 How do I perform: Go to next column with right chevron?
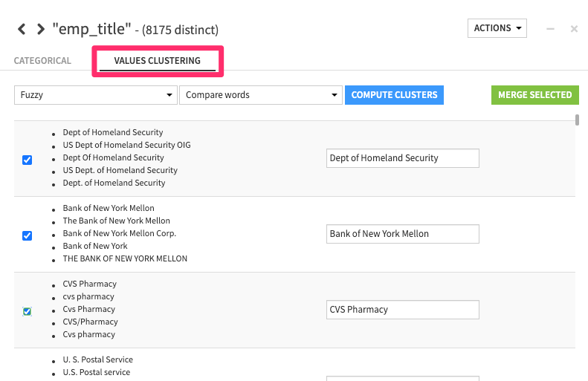pyautogui.click(x=40, y=30)
